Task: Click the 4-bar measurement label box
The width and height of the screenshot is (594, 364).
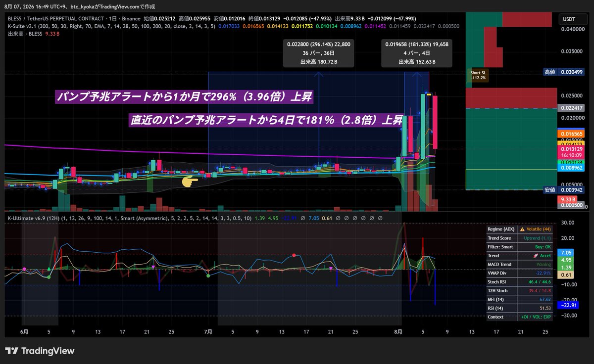Action: click(417, 53)
